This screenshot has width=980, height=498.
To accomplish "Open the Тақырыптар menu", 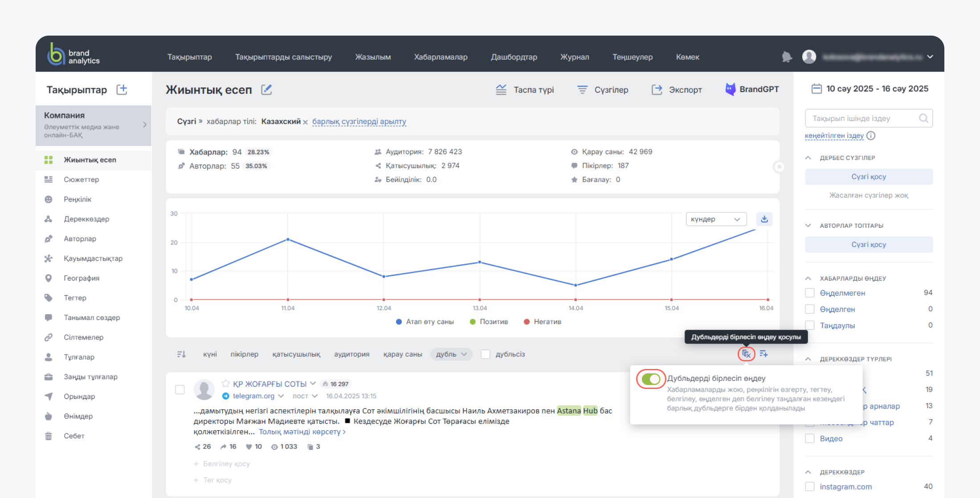I will coord(190,57).
